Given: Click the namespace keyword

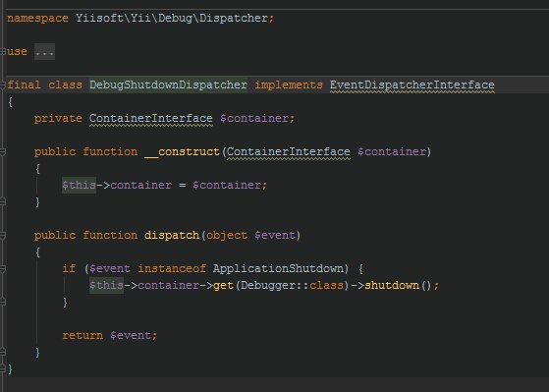Looking at the screenshot, I should coord(38,19).
